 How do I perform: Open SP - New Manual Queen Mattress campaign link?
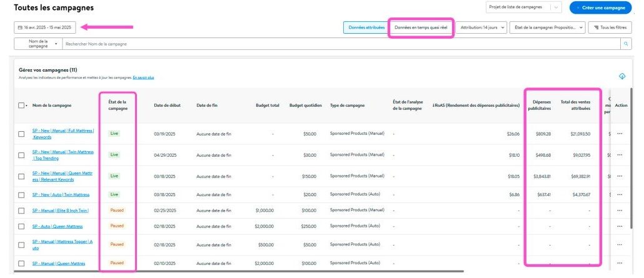pyautogui.click(x=63, y=176)
